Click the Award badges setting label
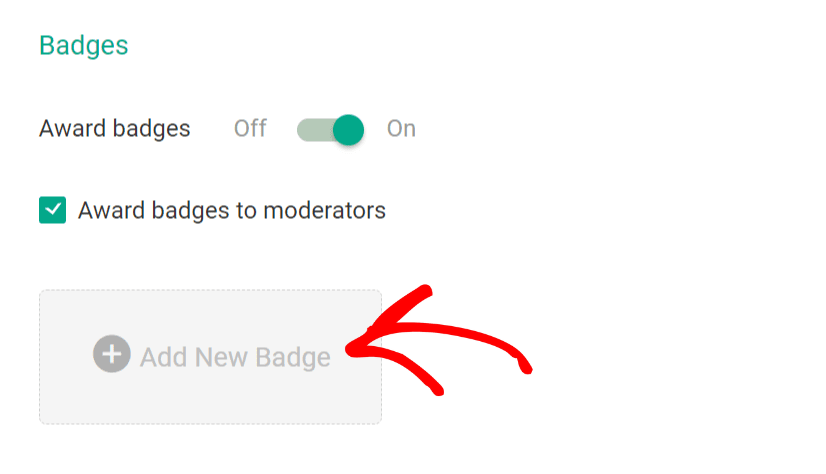The width and height of the screenshot is (826, 474). (114, 129)
